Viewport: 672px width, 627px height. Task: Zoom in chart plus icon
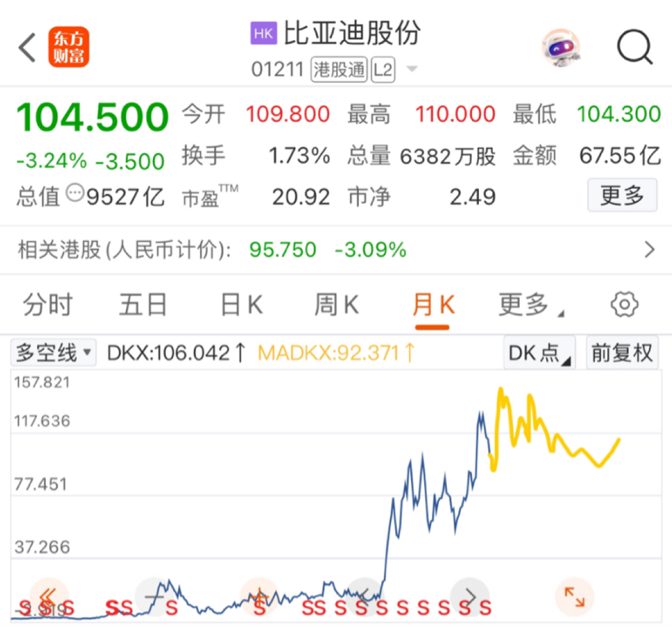[x=259, y=597]
